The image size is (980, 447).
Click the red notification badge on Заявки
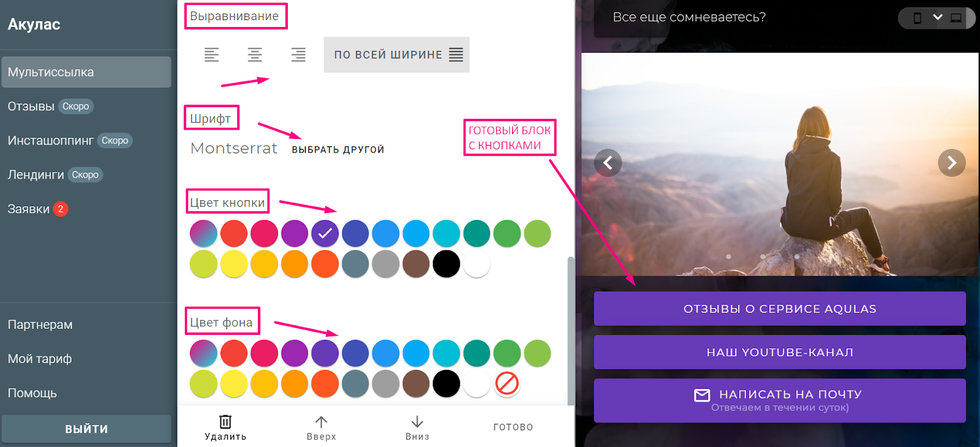coord(61,209)
